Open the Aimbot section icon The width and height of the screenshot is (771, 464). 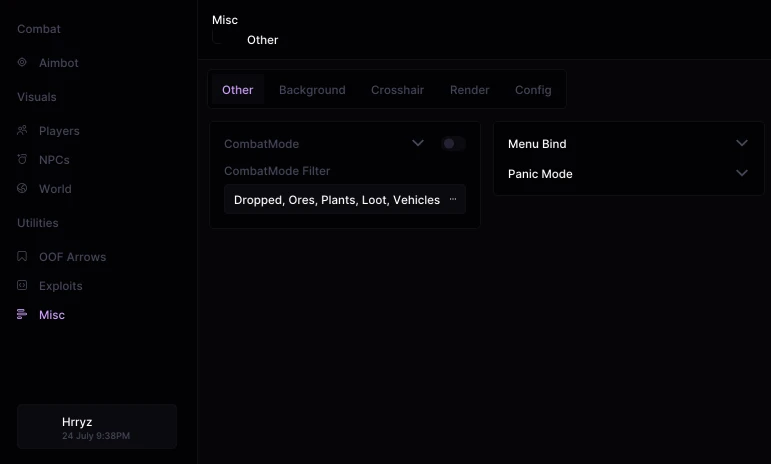coord(22,62)
